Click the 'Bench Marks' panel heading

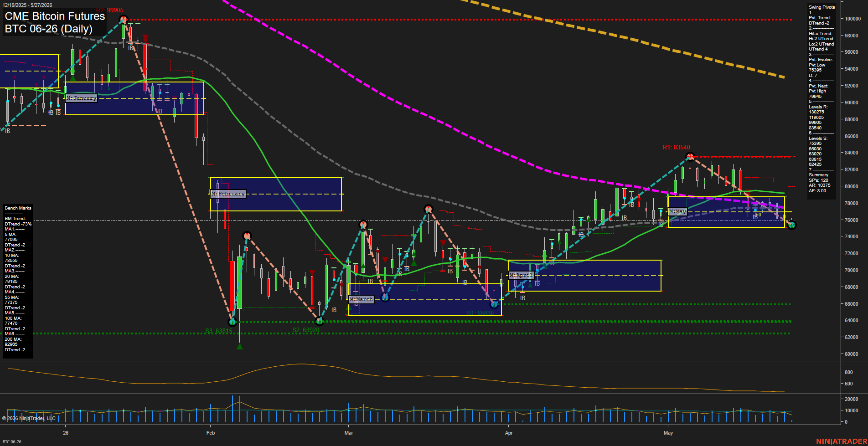(x=18, y=208)
